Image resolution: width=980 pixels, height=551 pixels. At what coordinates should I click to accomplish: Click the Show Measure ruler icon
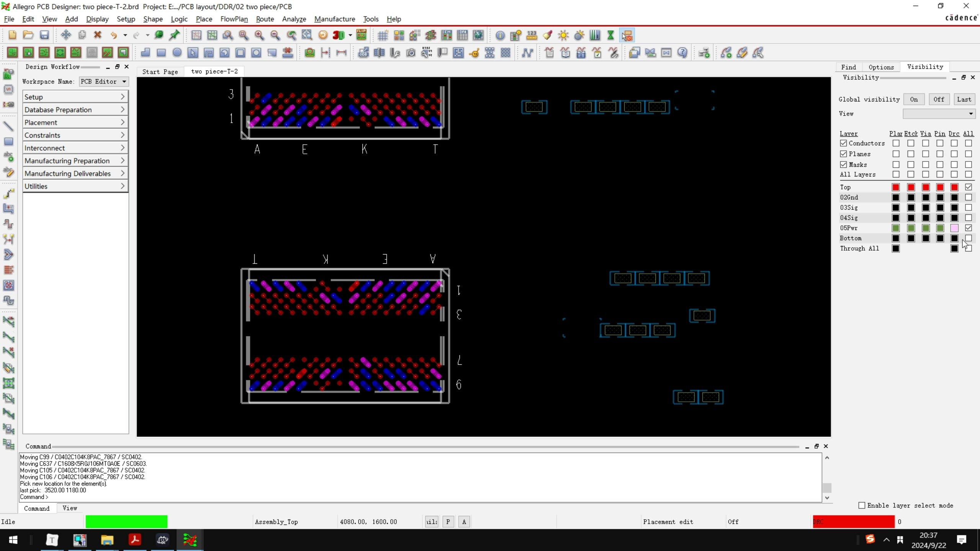coord(532,36)
